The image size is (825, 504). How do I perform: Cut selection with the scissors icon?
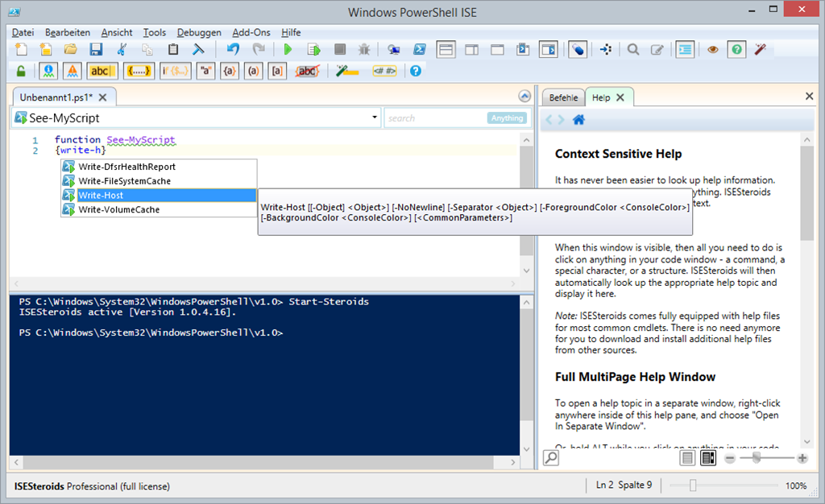pos(122,49)
